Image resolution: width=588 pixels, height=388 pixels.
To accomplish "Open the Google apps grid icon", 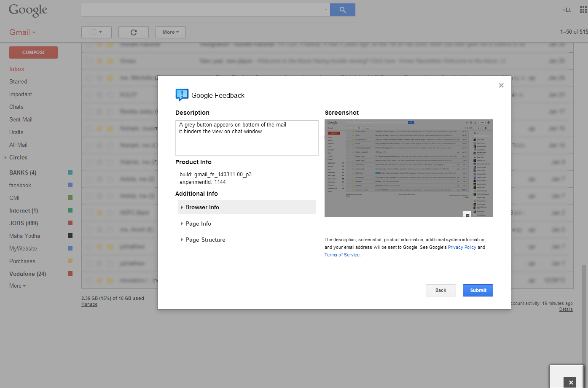I will coord(583,10).
